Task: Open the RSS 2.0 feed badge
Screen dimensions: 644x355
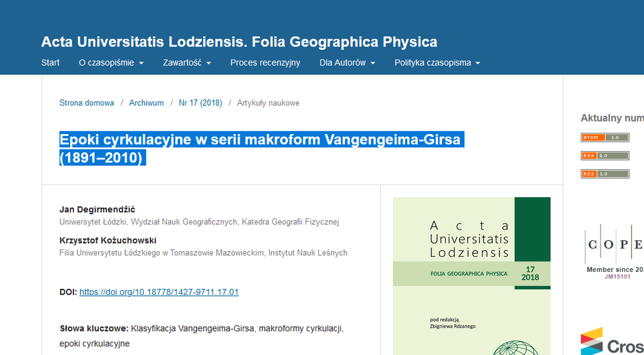Action: (x=604, y=155)
